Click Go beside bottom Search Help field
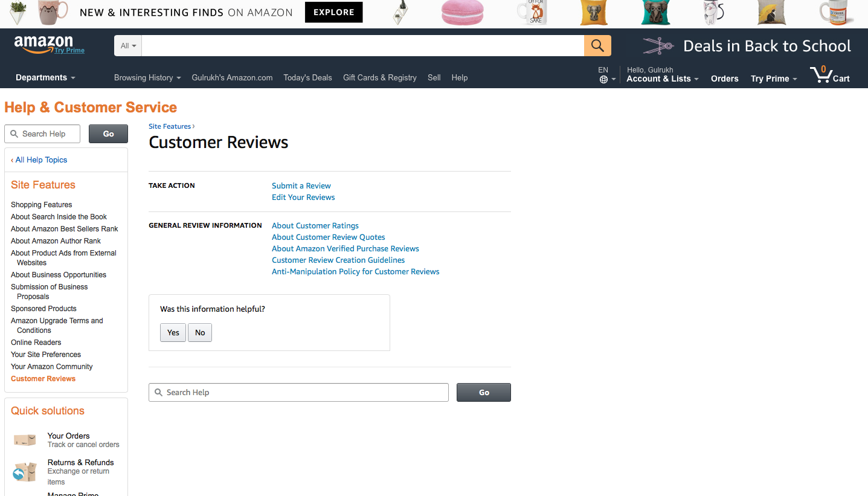Image resolution: width=868 pixels, height=496 pixels. (x=484, y=392)
